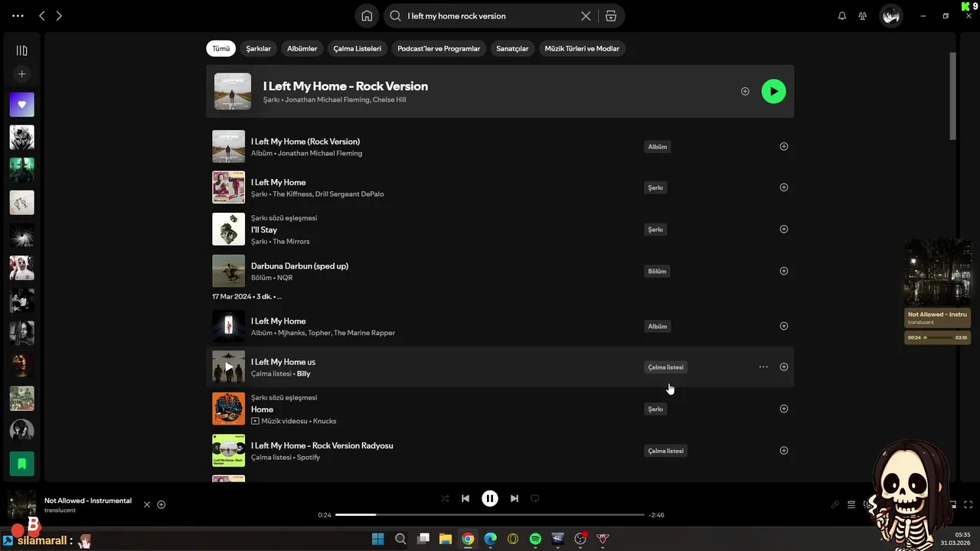Play the I Left My Home - Rock Version top result
The width and height of the screenshot is (980, 551).
tap(773, 91)
